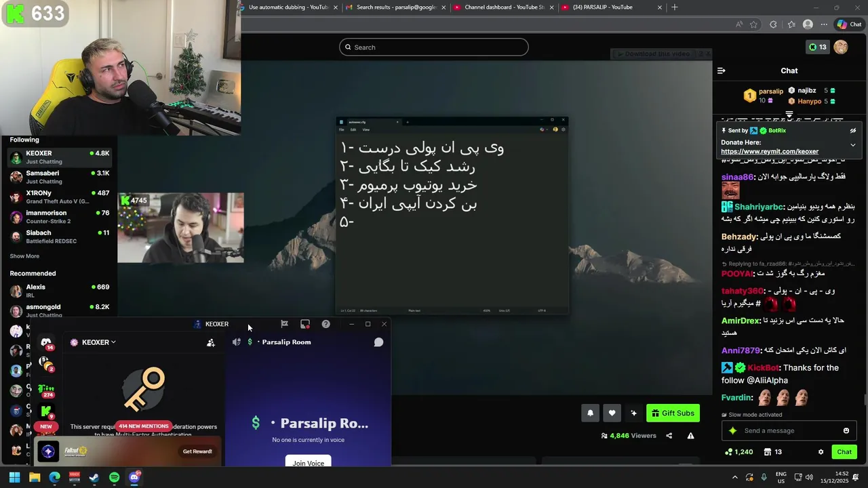
Task: Open Discord direct messages home icon
Action: (46, 342)
